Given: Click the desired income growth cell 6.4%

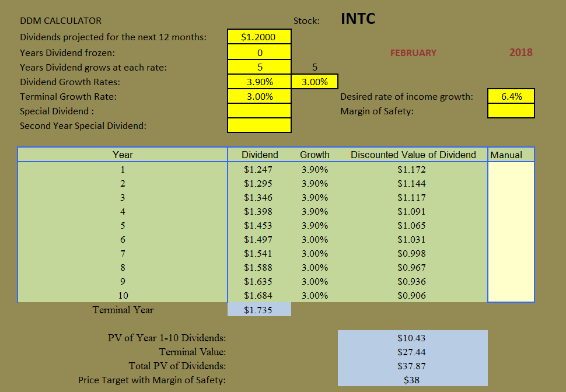Looking at the screenshot, I should point(511,96).
